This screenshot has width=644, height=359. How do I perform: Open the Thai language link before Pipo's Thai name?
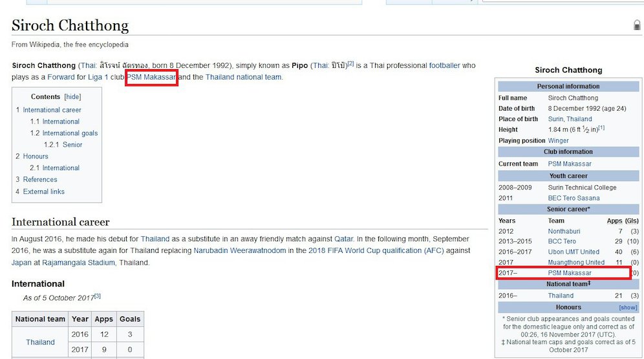click(x=320, y=65)
